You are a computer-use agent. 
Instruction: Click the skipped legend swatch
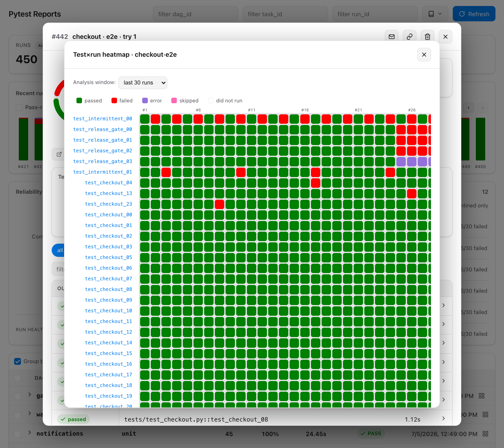pos(174,100)
